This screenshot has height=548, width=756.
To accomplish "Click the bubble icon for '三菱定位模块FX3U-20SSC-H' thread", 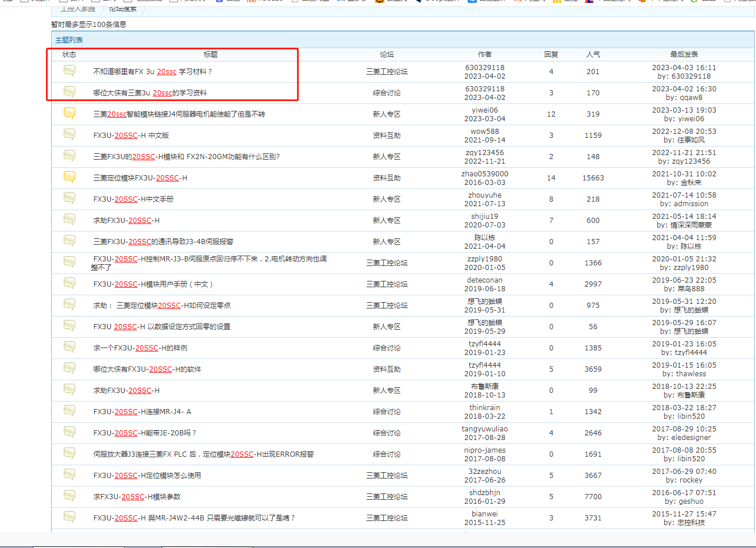I will click(70, 177).
